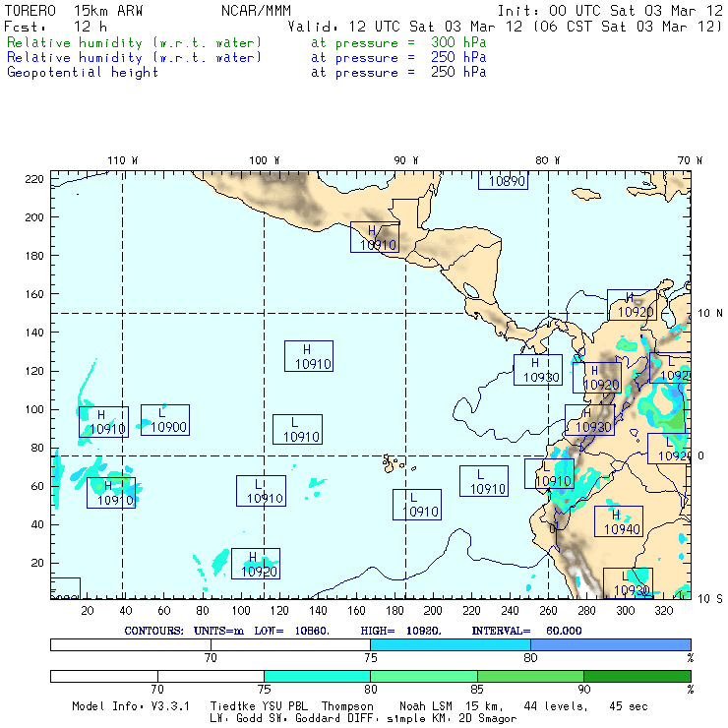728x728 pixels.
Task: Click the 'Model Info: V3.3.1' text
Action: point(131,706)
